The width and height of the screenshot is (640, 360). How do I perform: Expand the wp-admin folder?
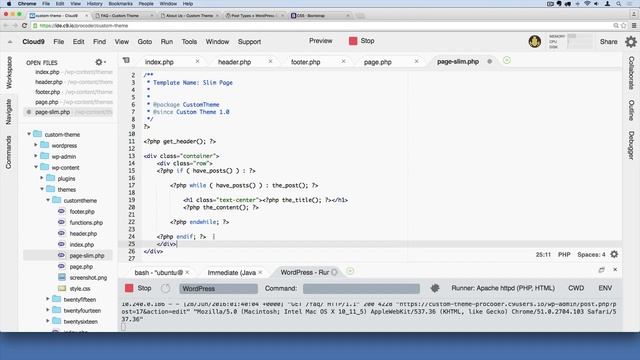[x=36, y=156]
